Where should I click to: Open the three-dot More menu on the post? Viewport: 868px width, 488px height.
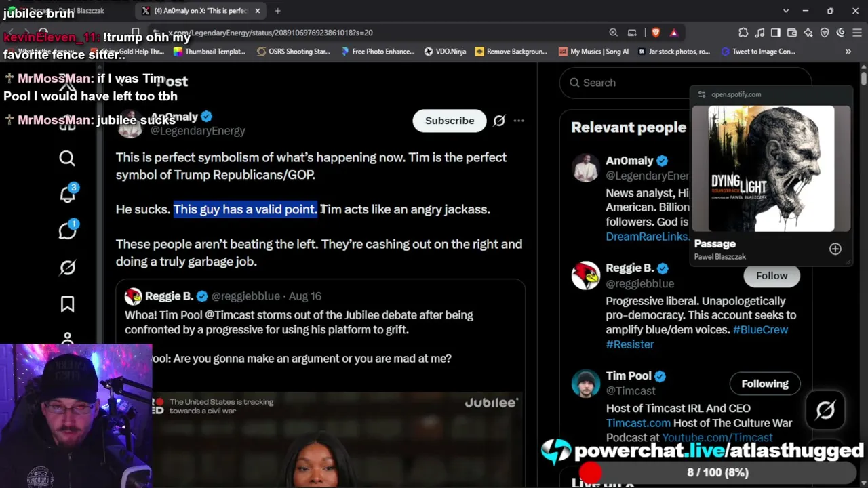point(519,121)
